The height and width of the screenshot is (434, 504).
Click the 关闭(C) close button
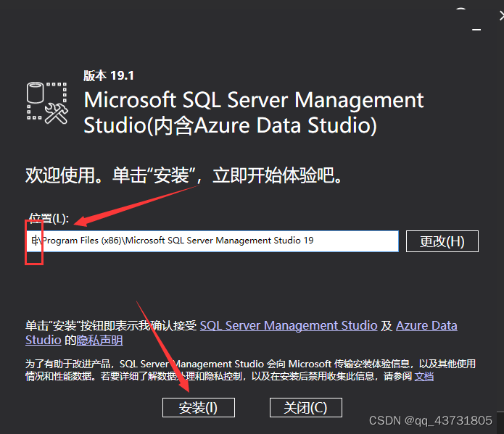[x=306, y=408]
